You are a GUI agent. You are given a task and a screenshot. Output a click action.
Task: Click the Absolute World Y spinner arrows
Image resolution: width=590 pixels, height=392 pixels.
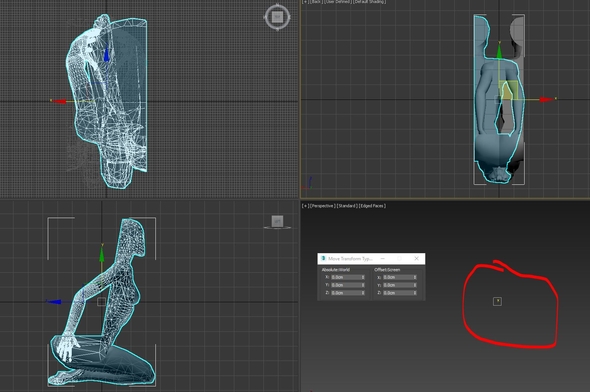tap(363, 285)
